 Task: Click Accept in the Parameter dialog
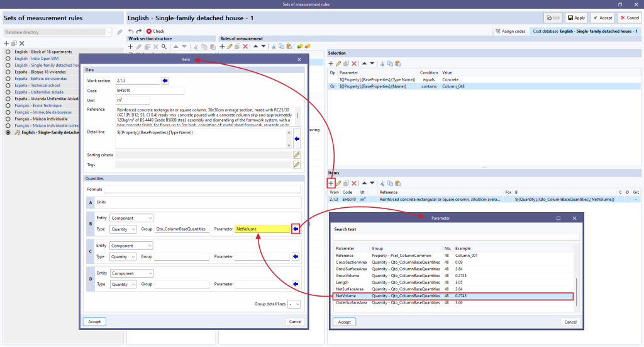point(344,322)
